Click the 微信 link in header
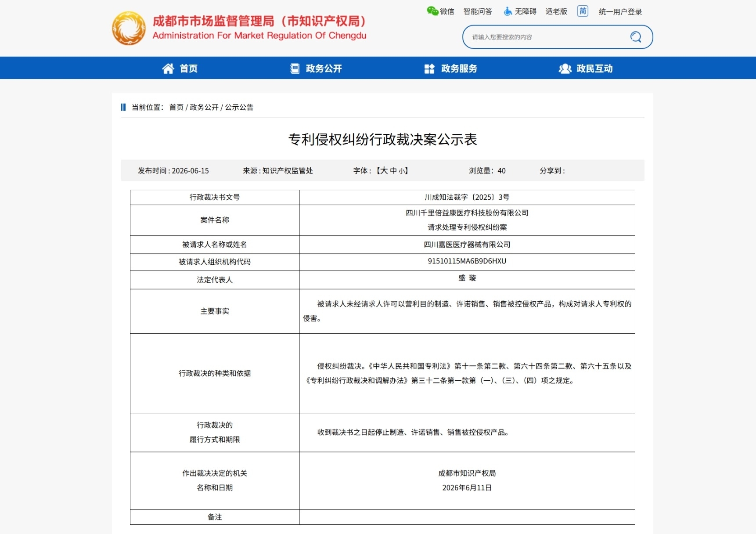 [447, 11]
